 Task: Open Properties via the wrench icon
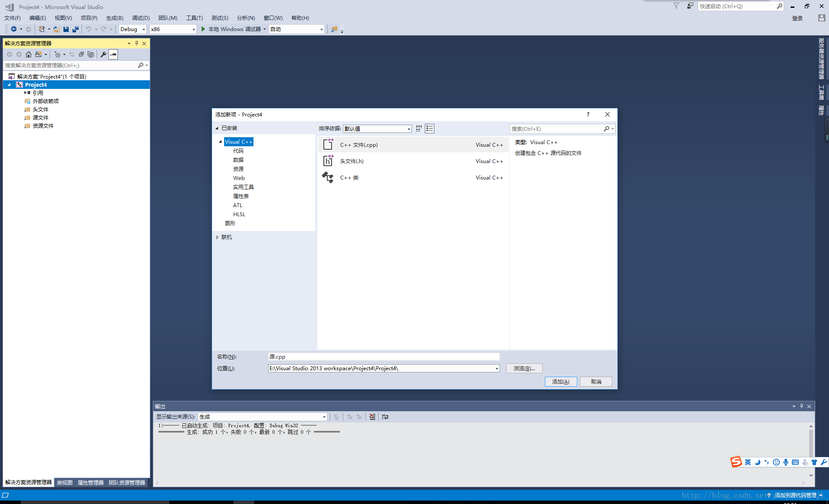pos(103,54)
